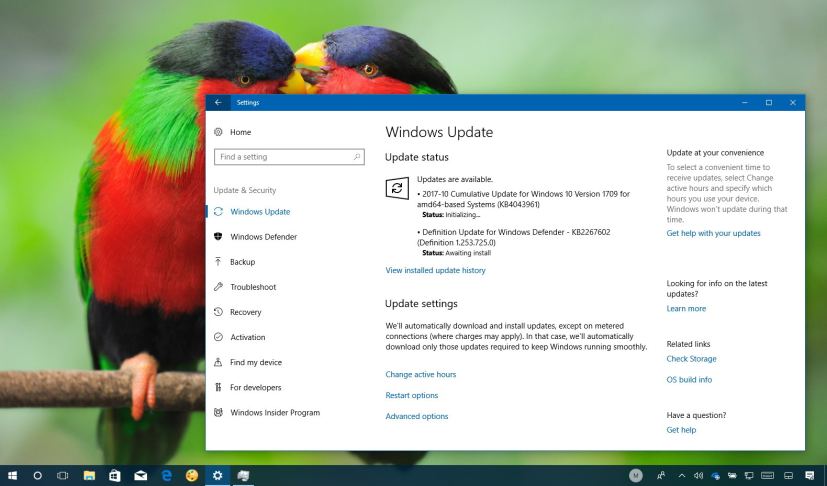The height and width of the screenshot is (486, 827).
Task: Open the Home settings page
Action: pyautogui.click(x=240, y=132)
